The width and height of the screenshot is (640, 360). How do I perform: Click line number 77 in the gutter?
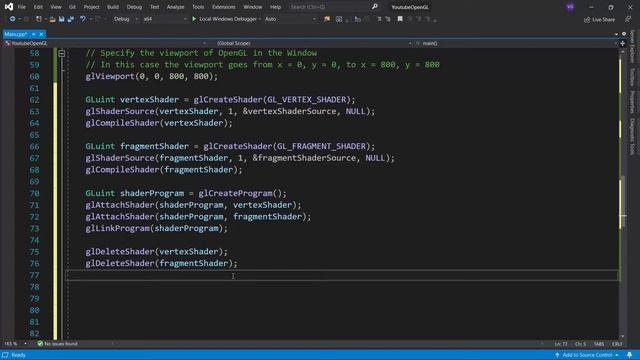point(34,275)
